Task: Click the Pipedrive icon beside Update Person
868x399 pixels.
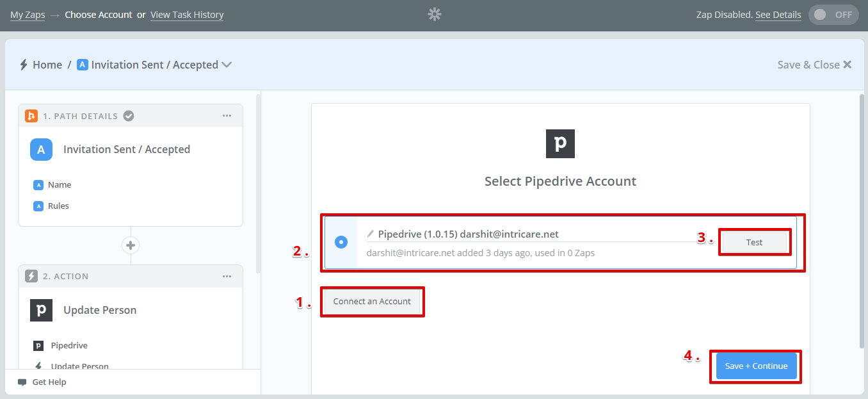Action: [x=41, y=310]
